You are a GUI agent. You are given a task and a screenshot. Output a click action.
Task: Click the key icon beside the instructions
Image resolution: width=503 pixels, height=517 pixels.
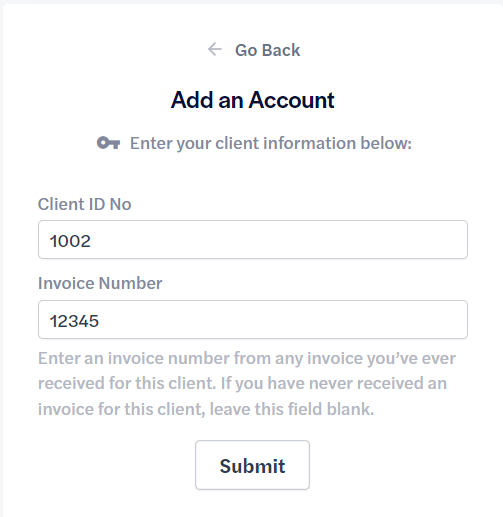(x=108, y=143)
